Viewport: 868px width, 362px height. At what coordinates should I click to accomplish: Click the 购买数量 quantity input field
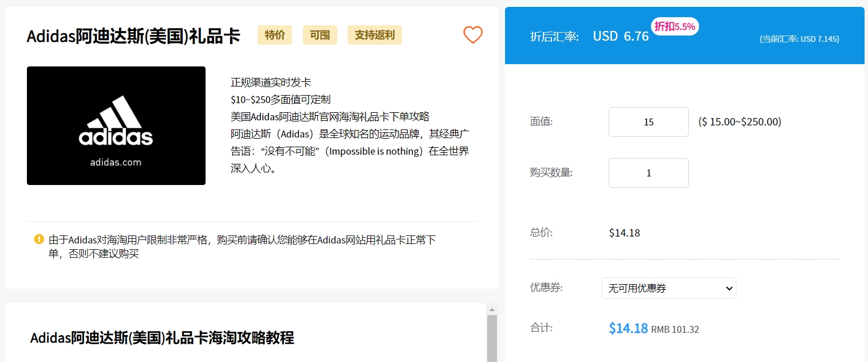[x=649, y=173]
